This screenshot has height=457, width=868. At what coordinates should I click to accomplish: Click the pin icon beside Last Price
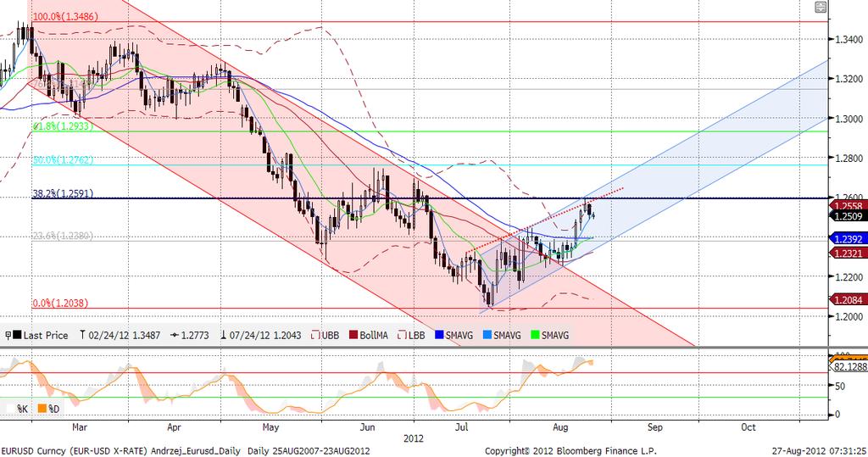[8, 335]
